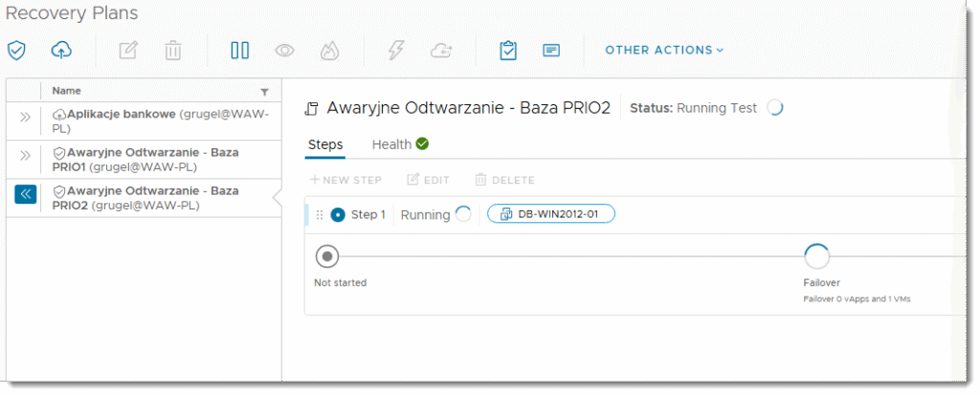This screenshot has width=980, height=395.
Task: Click the flame failover icon
Action: [x=328, y=50]
